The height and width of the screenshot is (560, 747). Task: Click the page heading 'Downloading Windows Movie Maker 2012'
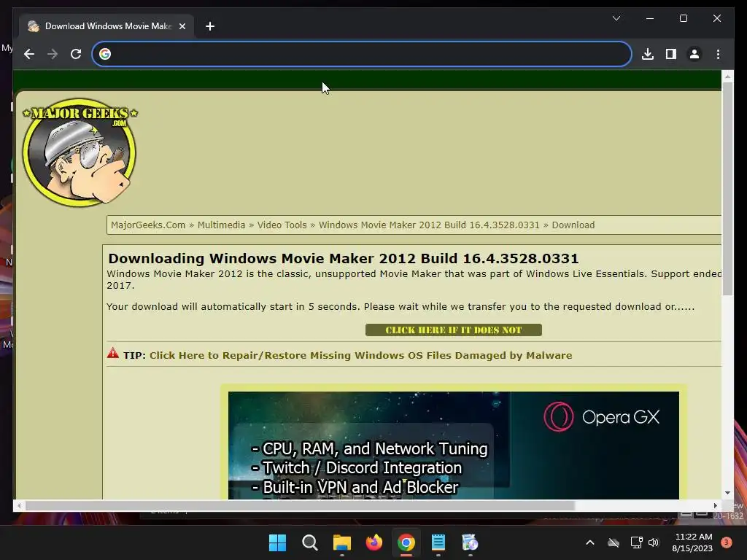coord(343,259)
